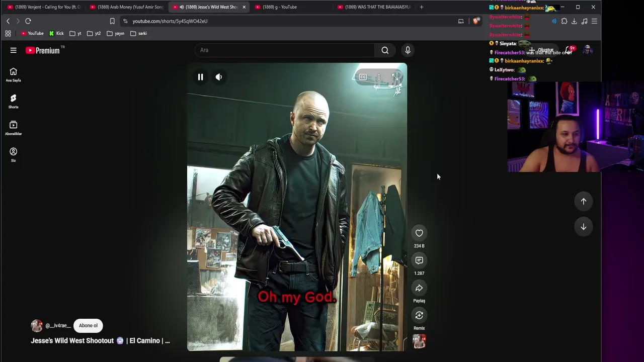644x362 pixels.
Task: Open the browser extensions puzzle icon
Action: tap(564, 21)
